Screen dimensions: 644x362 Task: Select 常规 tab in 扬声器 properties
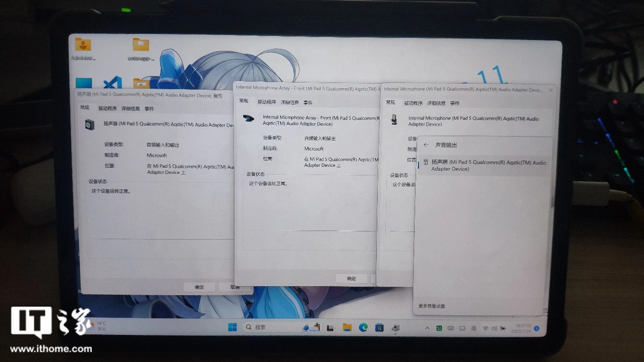pos(85,107)
